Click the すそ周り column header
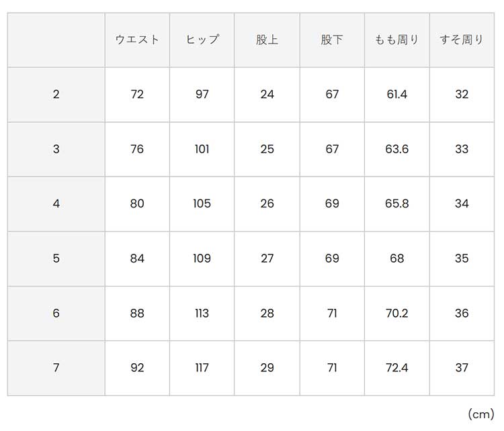 tap(462, 40)
